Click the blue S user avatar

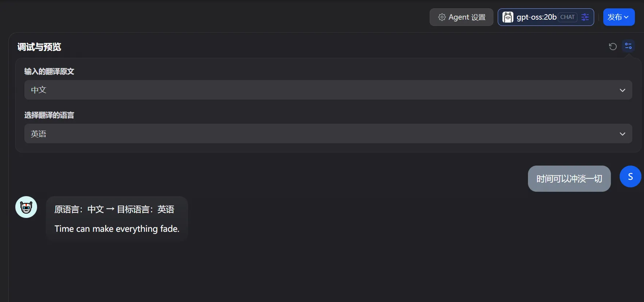pos(630,176)
